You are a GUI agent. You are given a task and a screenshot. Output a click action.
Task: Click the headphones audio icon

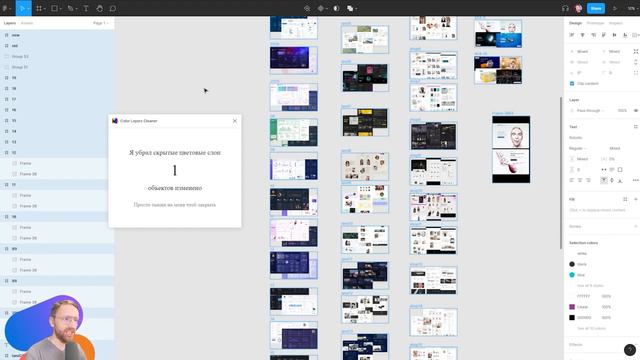click(565, 8)
